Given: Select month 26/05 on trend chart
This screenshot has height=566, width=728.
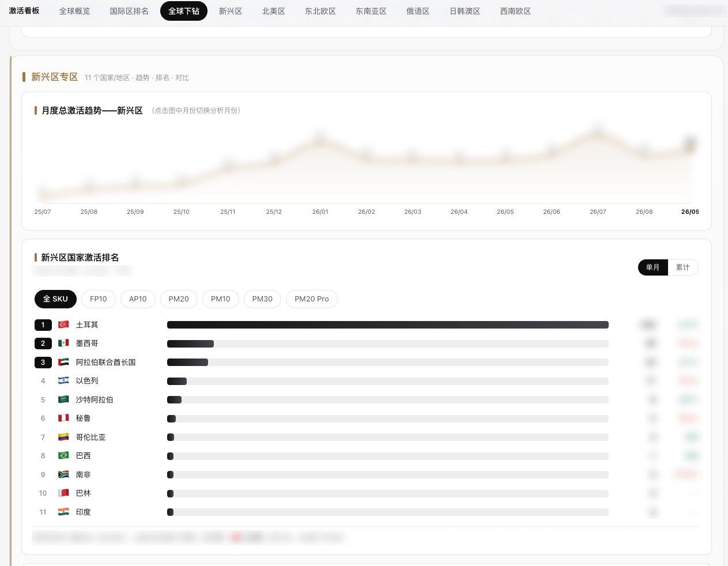Looking at the screenshot, I should click(506, 212).
